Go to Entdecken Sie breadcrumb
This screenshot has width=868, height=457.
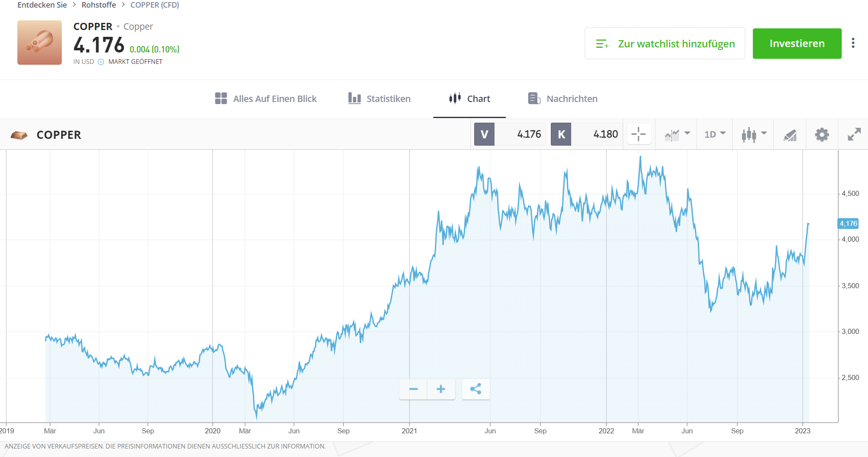point(42,5)
